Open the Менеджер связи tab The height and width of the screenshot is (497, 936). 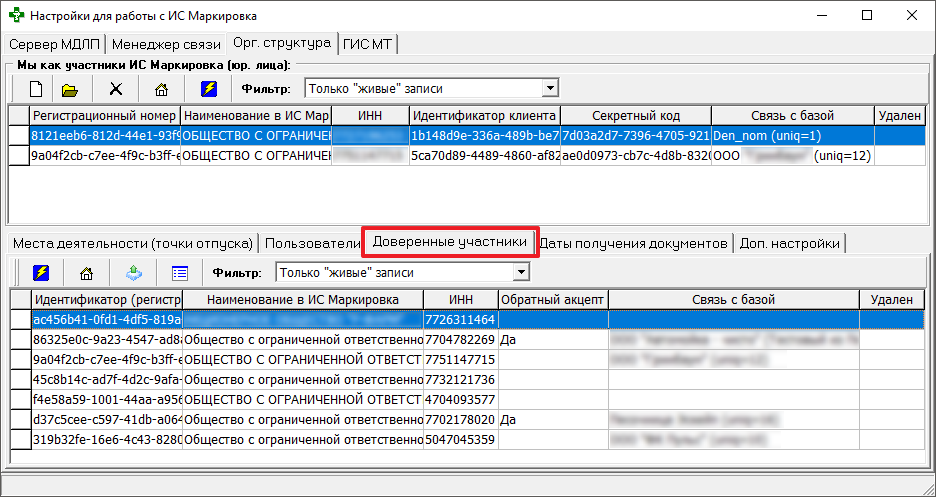pos(166,44)
